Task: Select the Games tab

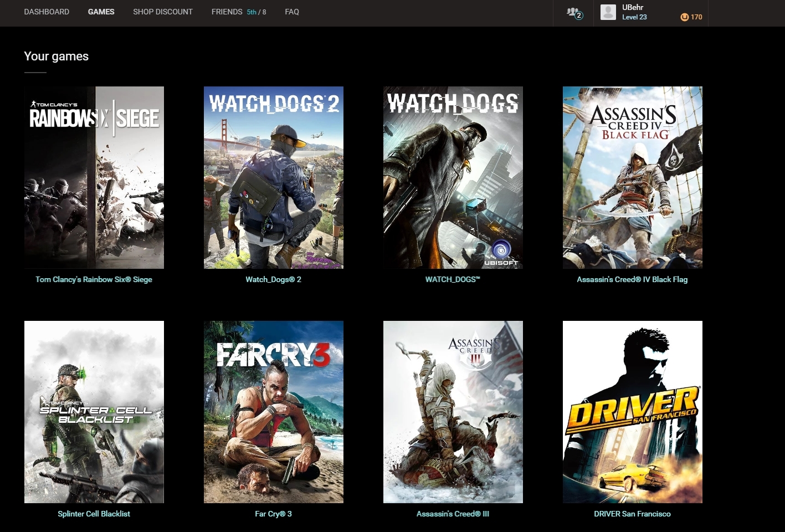Action: pos(101,12)
